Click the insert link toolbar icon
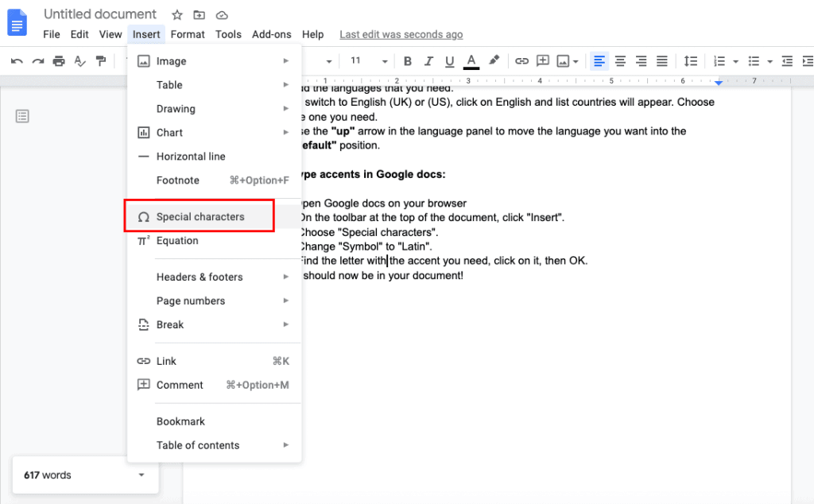Viewport: 814px width, 504px height. pyautogui.click(x=521, y=61)
